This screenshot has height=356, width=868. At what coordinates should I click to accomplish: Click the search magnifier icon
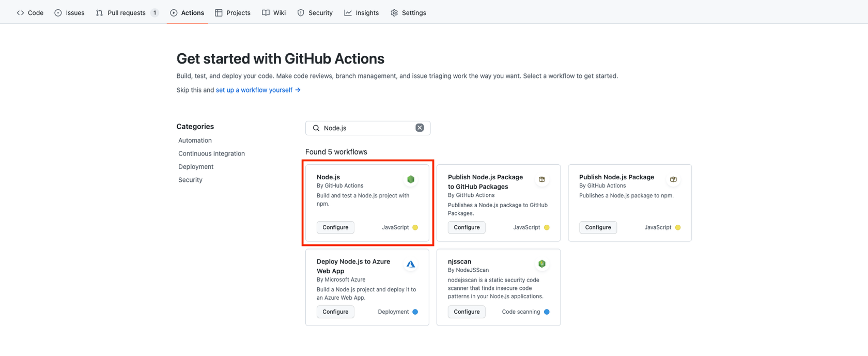[316, 128]
